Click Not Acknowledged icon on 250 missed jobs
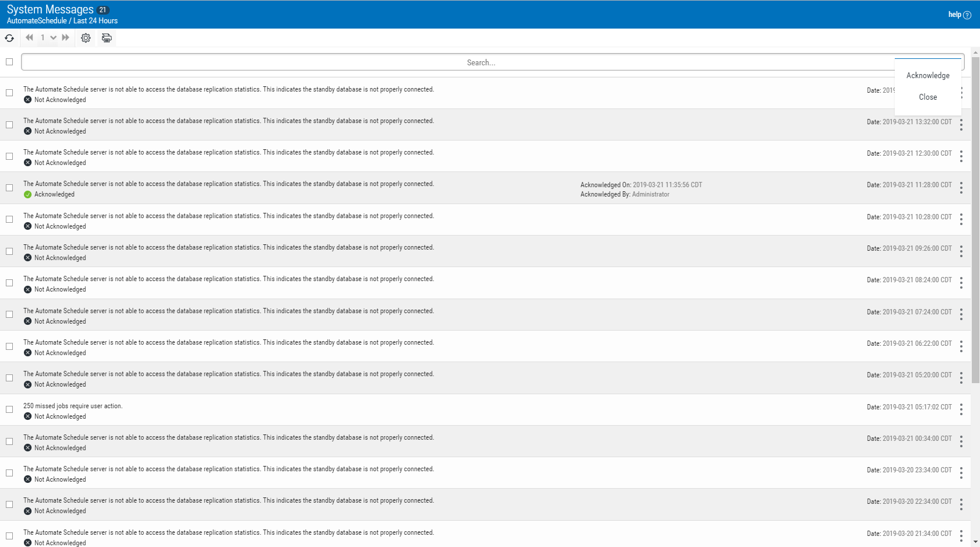The width and height of the screenshot is (980, 547). tap(27, 416)
